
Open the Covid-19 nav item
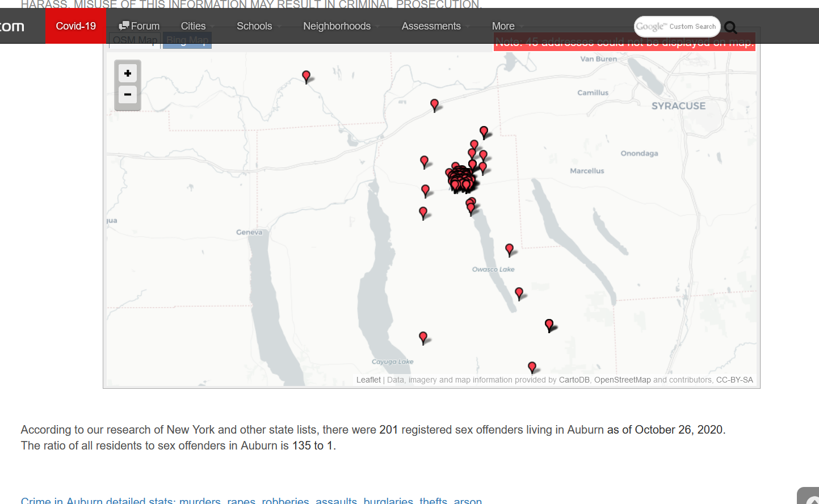76,26
